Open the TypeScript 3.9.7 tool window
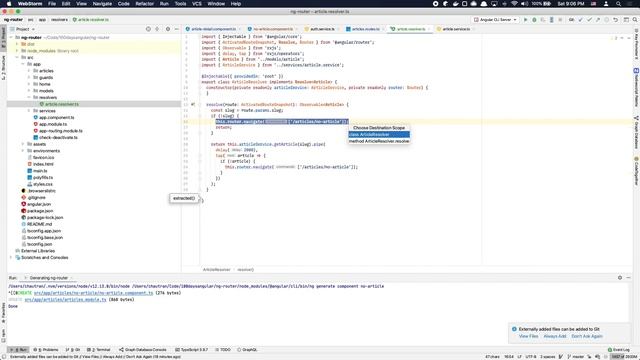The image size is (640, 360). (191, 350)
